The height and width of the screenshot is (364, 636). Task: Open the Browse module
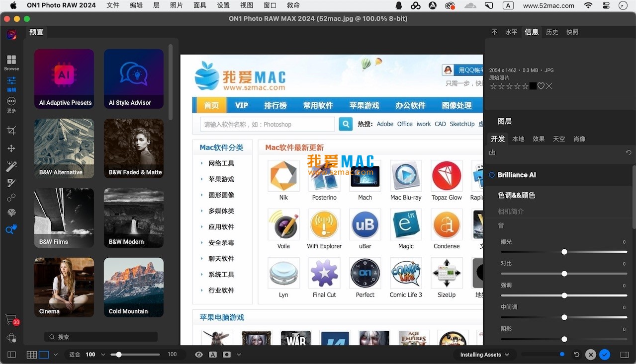(x=11, y=62)
